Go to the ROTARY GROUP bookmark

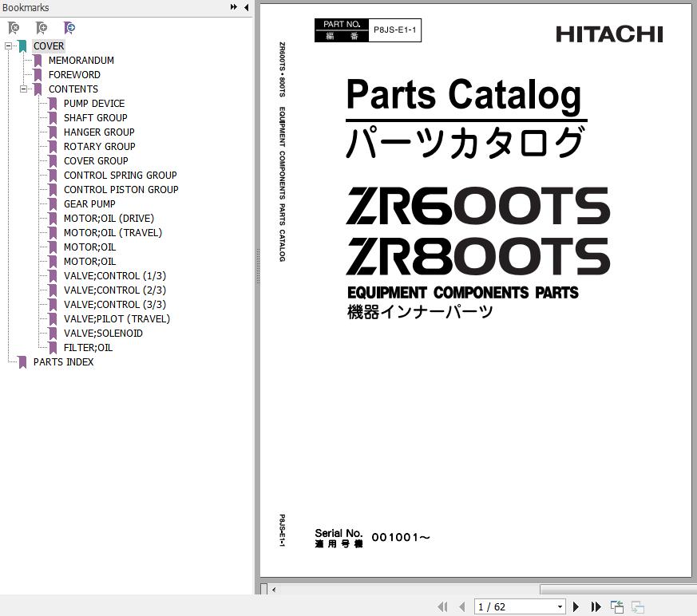pyautogui.click(x=100, y=147)
